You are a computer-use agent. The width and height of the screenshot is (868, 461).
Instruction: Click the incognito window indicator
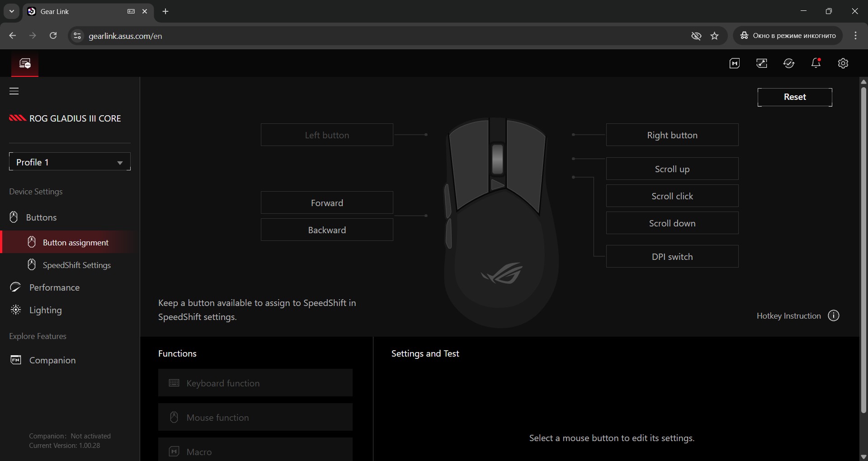tap(788, 36)
